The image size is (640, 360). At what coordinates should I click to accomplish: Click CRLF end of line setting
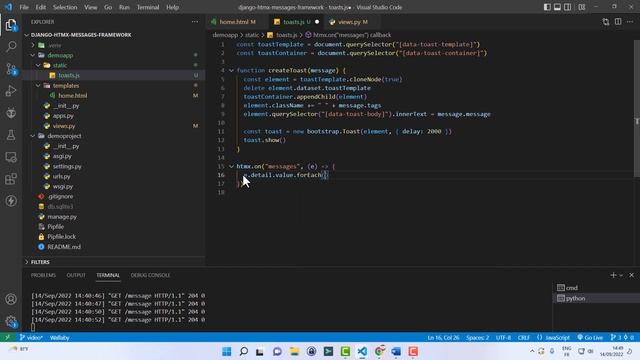pyautogui.click(x=524, y=338)
